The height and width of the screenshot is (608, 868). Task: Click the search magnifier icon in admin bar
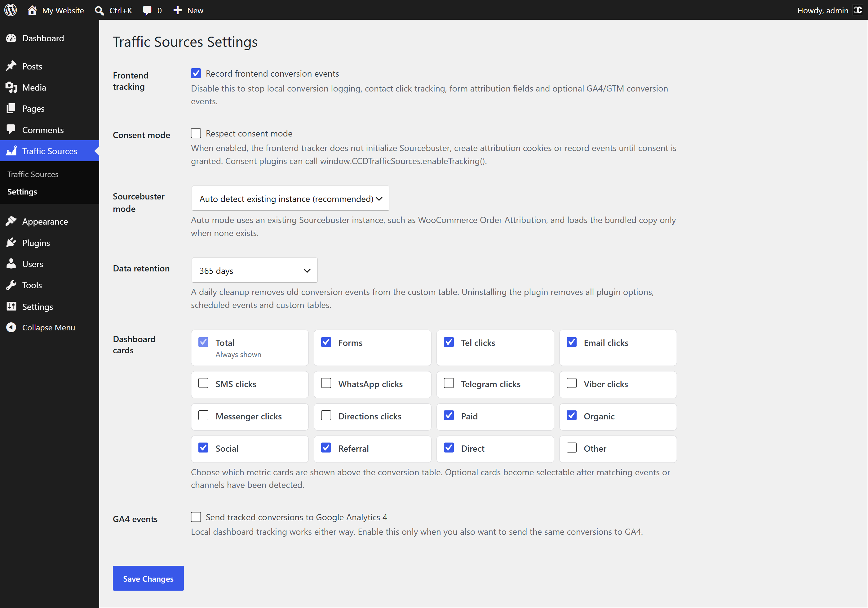point(100,11)
